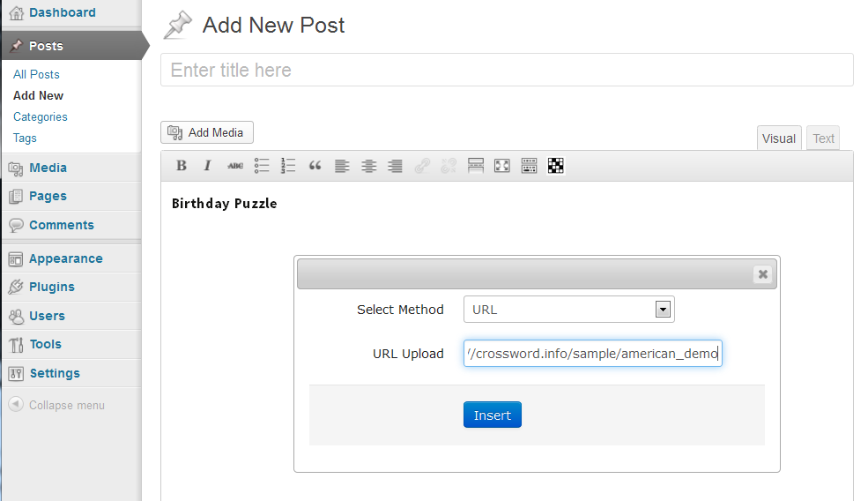Image resolution: width=868 pixels, height=501 pixels.
Task: Toggle fullscreen distraction-free writing mode
Action: (502, 166)
